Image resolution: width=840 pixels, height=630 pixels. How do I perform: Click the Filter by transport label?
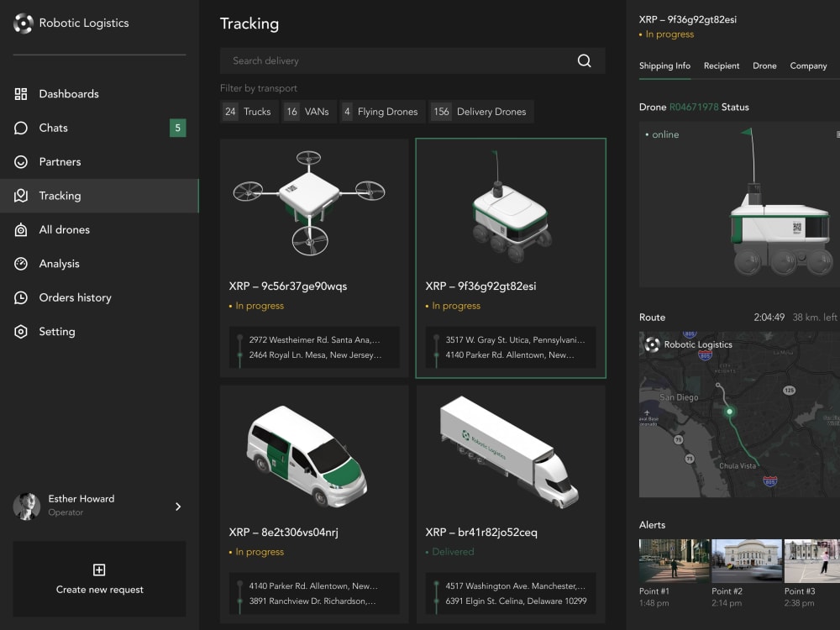pos(258,88)
